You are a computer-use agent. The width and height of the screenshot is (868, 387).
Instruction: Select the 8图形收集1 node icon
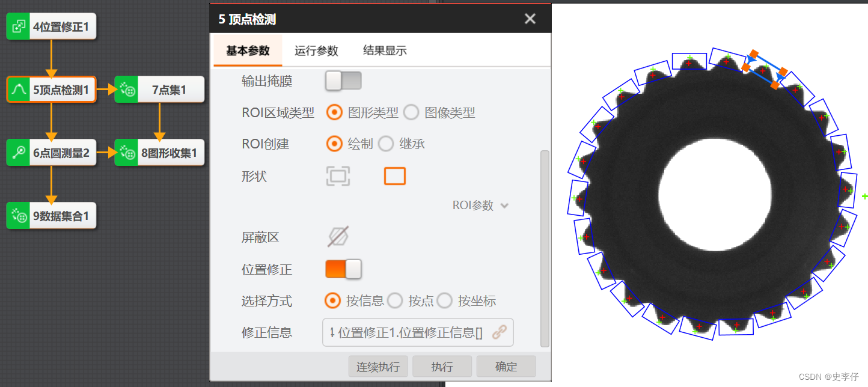(x=127, y=153)
